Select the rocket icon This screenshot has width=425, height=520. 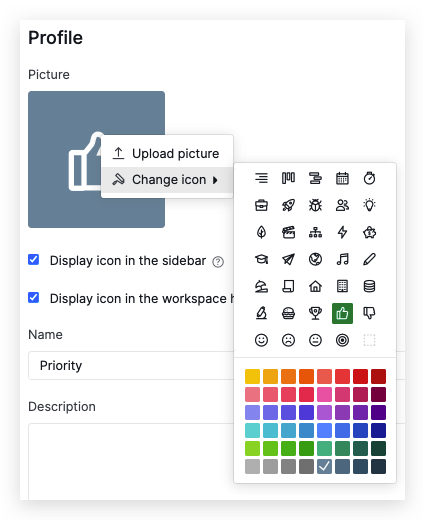pos(288,205)
